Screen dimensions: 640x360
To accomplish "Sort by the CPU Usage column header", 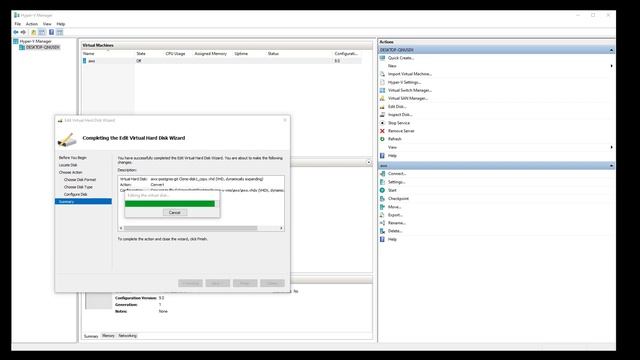I will tap(176, 53).
